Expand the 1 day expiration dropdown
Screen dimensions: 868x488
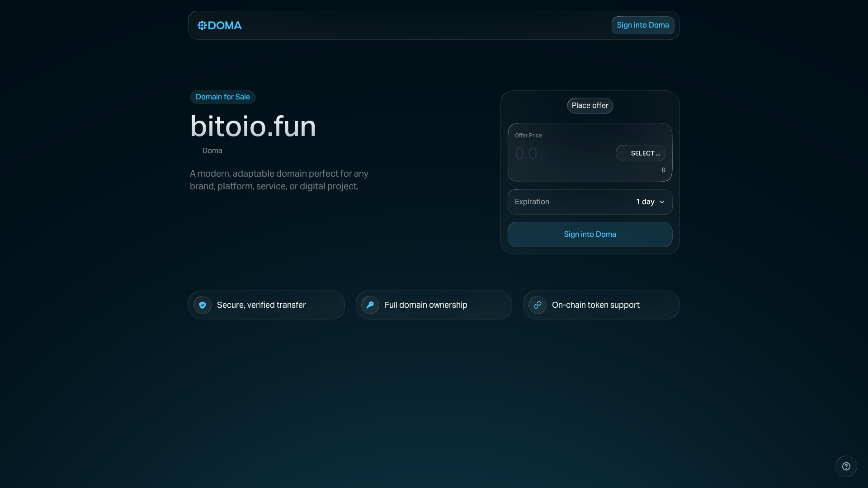pos(650,202)
